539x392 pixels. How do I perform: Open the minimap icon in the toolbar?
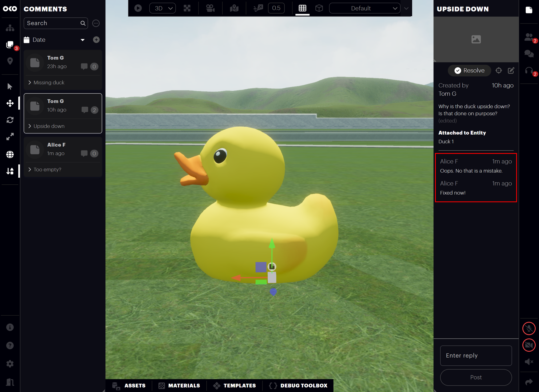(x=234, y=8)
